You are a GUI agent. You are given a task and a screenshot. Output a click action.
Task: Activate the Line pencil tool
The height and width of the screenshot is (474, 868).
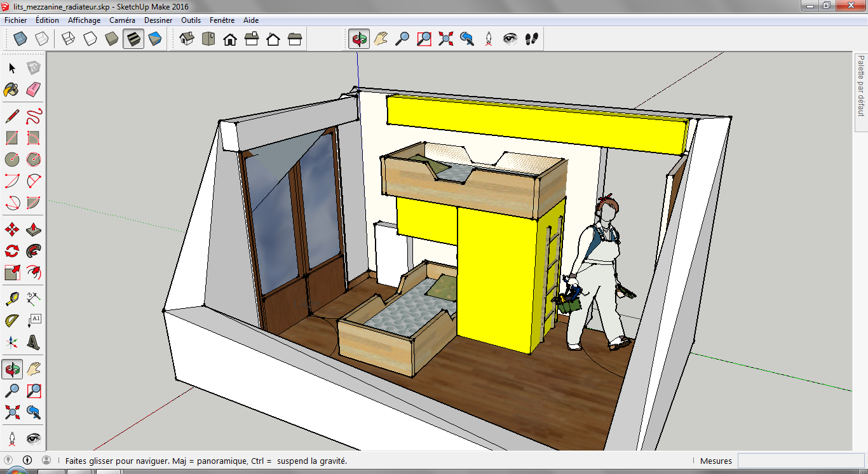[12, 116]
